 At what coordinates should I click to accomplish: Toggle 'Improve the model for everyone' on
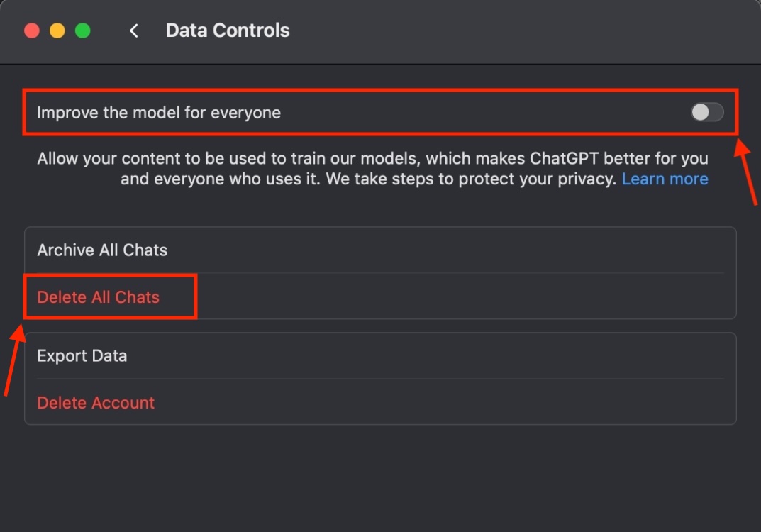point(706,112)
